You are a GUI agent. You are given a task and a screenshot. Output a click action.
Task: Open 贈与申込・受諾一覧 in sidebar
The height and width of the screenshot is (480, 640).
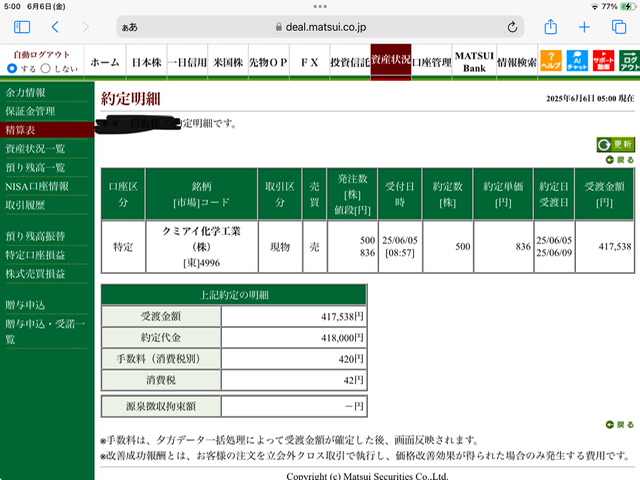45,331
